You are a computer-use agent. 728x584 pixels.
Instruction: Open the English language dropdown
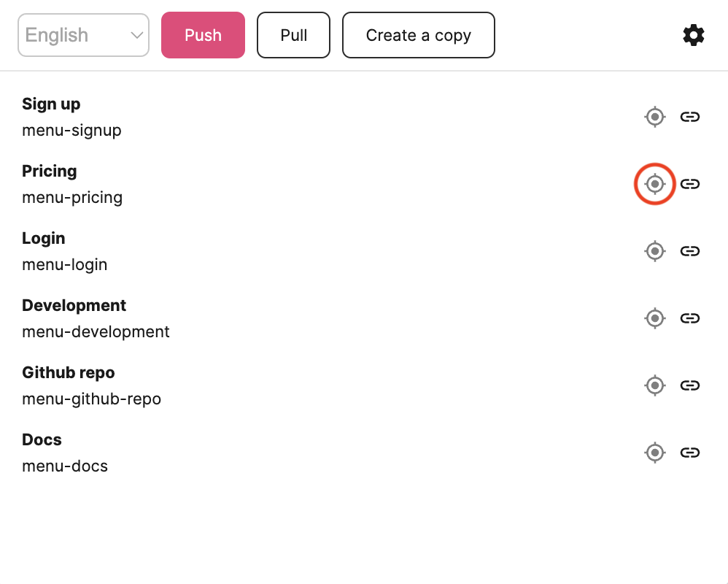(x=83, y=35)
